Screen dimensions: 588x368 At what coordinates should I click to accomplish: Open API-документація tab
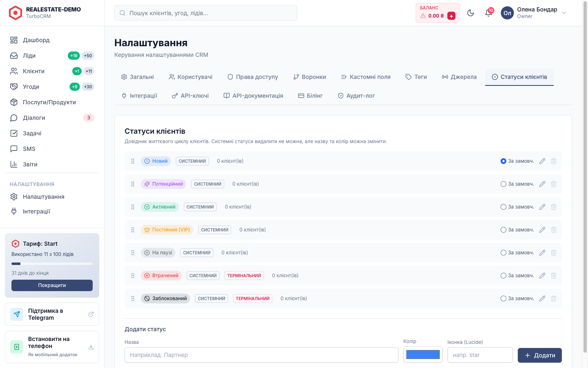click(253, 96)
